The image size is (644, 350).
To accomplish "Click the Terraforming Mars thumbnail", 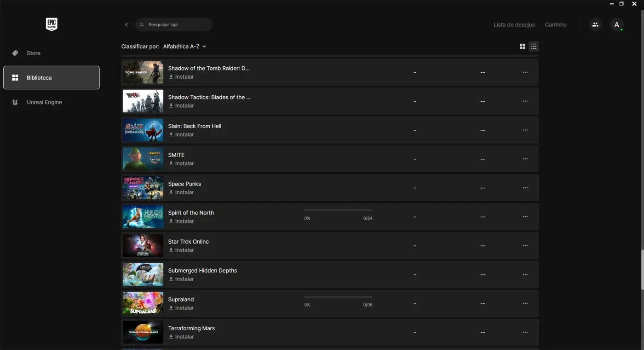I will [143, 332].
